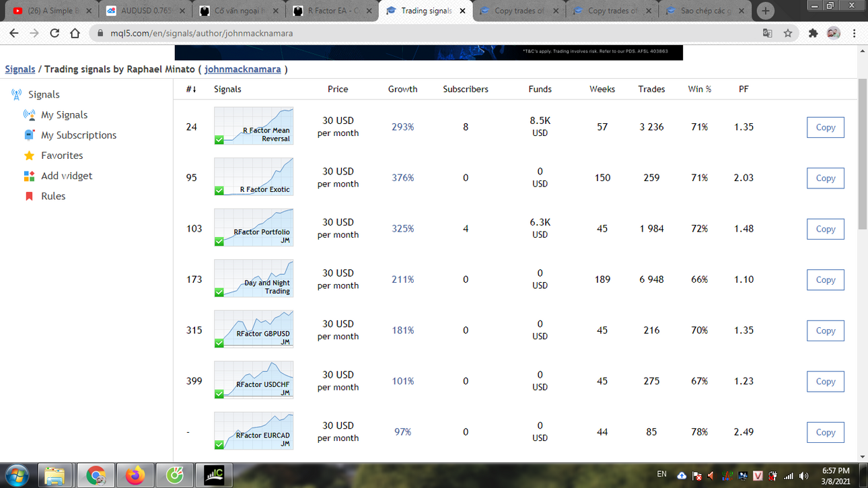868x488 pixels.
Task: Open the johnmacknamara profile link
Action: coord(243,69)
